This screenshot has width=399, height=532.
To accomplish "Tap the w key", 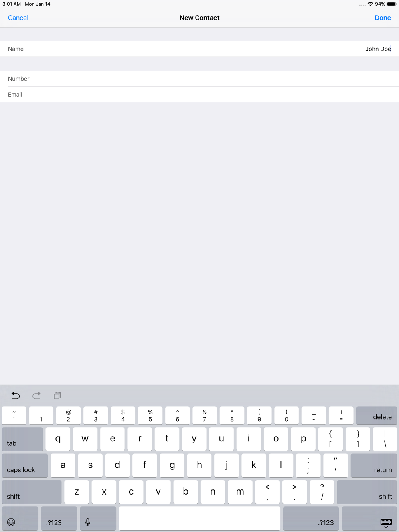I will [85, 439].
